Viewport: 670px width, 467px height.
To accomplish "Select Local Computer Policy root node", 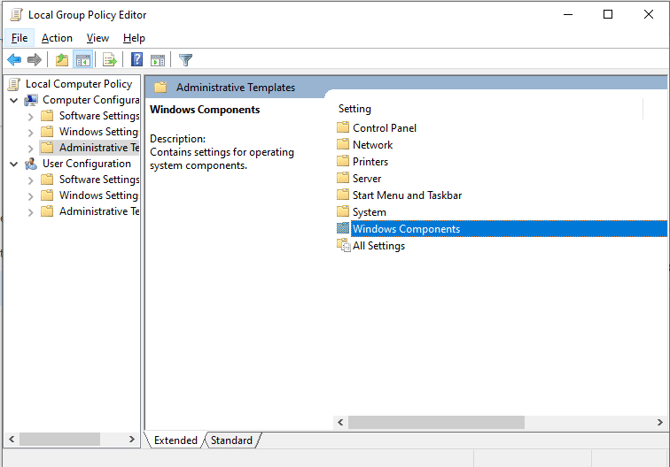I will click(78, 84).
